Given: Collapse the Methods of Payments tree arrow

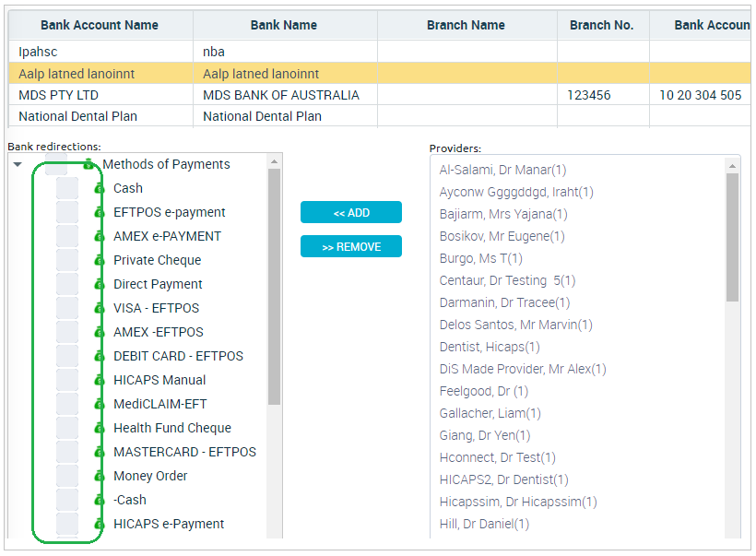Looking at the screenshot, I should coord(18,164).
